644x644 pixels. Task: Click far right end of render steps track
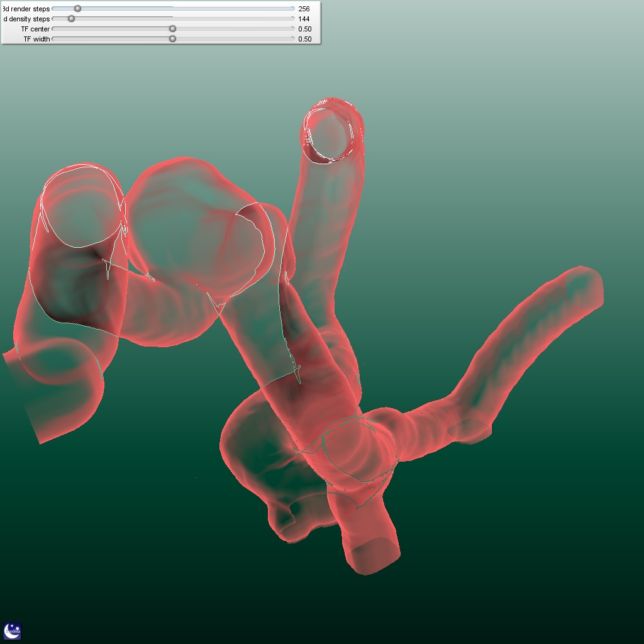point(292,9)
